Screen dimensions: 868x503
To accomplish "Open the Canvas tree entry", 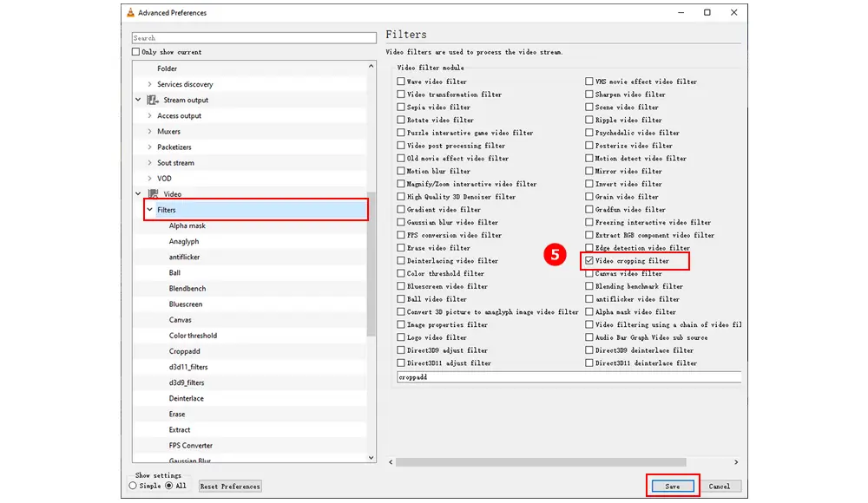I will (180, 320).
